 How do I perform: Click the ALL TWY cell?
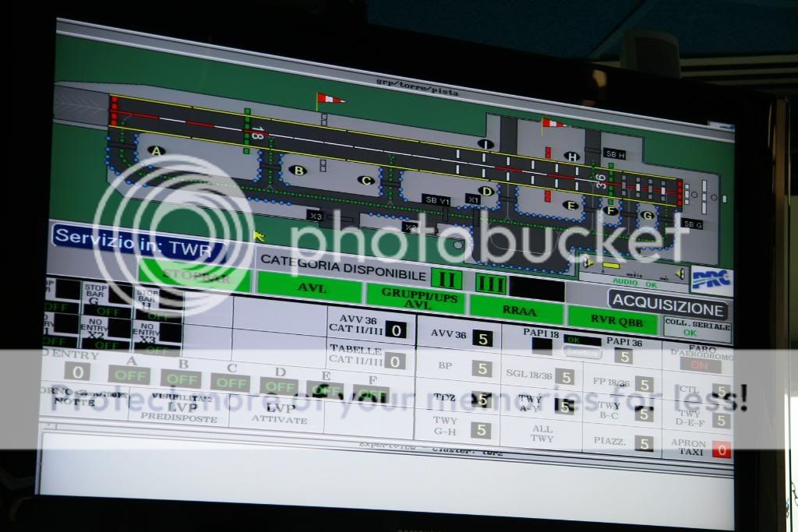[542, 433]
